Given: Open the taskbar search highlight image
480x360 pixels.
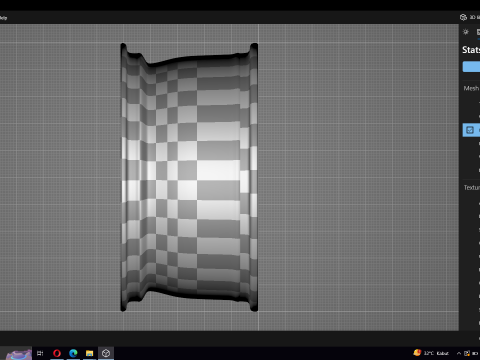Looking at the screenshot, I should [x=19, y=354].
